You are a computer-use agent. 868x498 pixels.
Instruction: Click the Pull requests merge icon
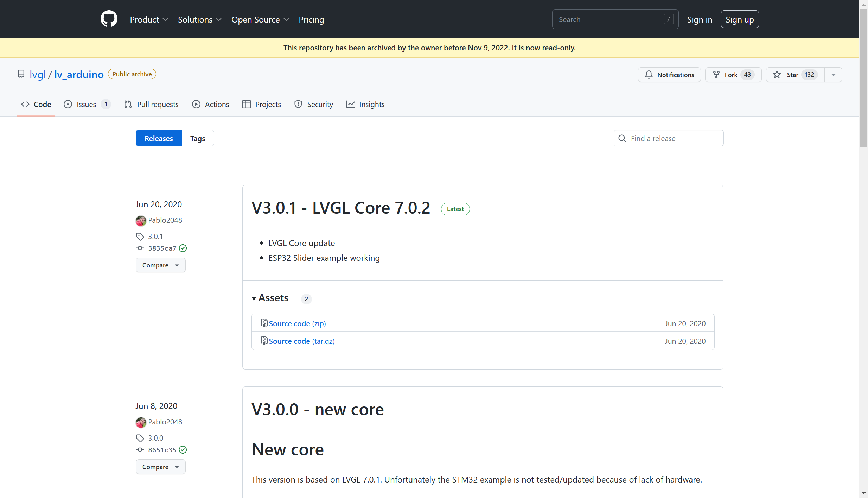[128, 104]
